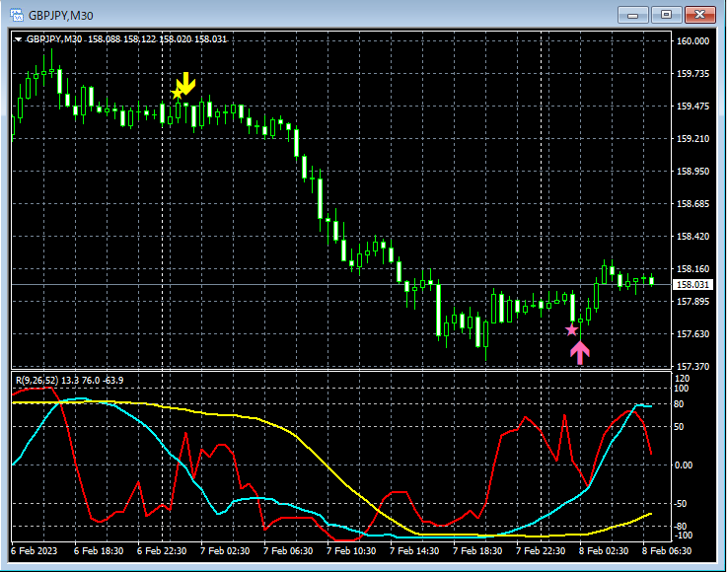
Task: Click the GBPJPY,M30 window title text
Action: (x=61, y=16)
